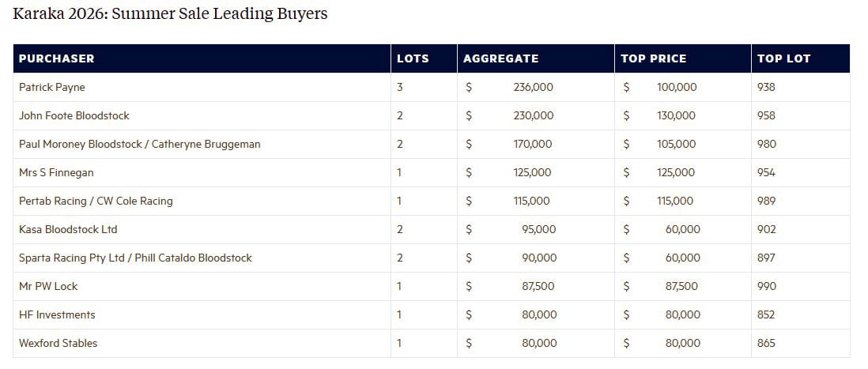Click Wexford Stables purchaser name
868x369 pixels.
coord(58,343)
